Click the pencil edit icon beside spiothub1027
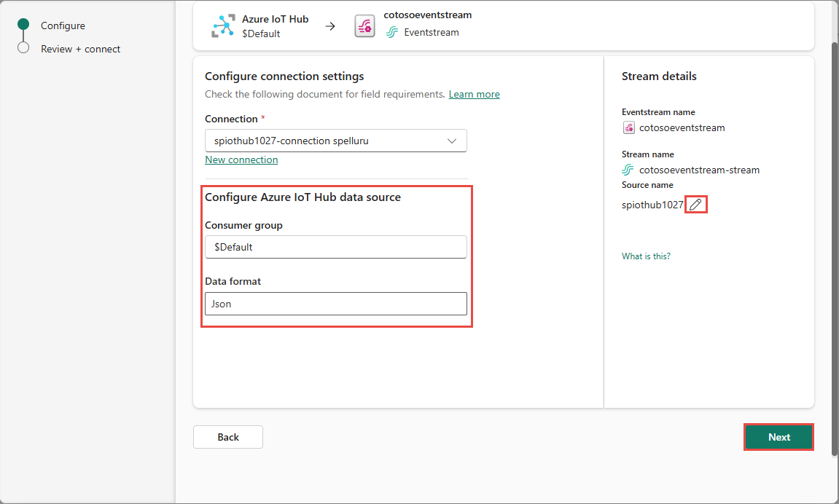This screenshot has height=504, width=839. [x=695, y=205]
